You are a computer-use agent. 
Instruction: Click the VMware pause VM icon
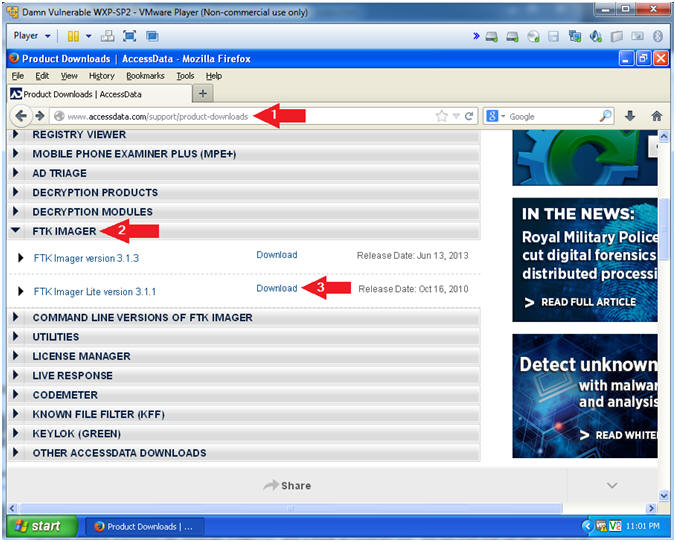[73, 36]
